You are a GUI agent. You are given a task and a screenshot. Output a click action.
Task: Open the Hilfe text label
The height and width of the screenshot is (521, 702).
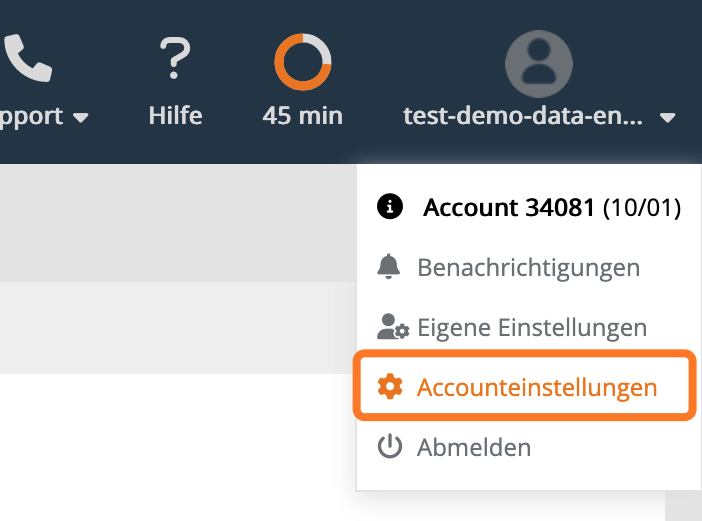coord(175,116)
